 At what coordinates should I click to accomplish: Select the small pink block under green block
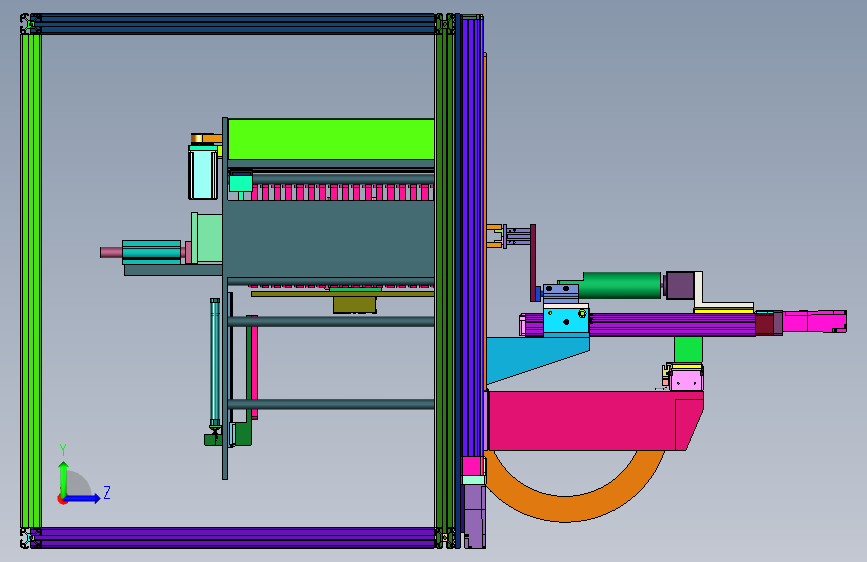pyautogui.click(x=686, y=381)
